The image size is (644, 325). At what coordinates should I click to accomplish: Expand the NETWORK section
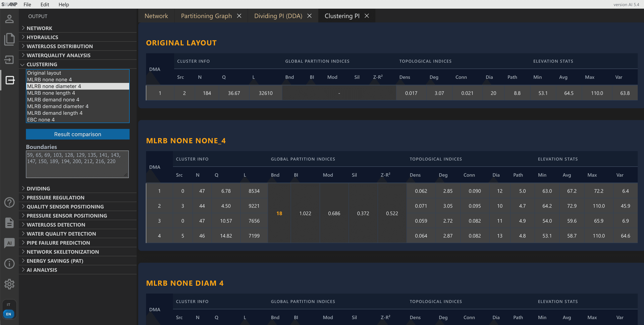pyautogui.click(x=78, y=28)
